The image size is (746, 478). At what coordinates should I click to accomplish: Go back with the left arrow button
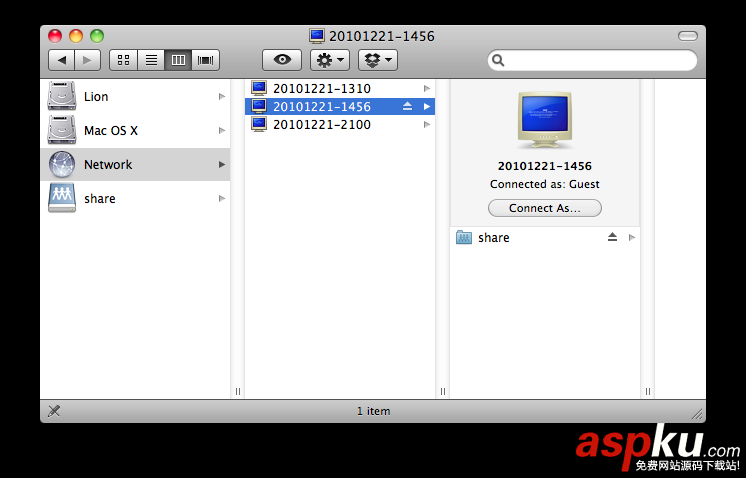coord(61,60)
